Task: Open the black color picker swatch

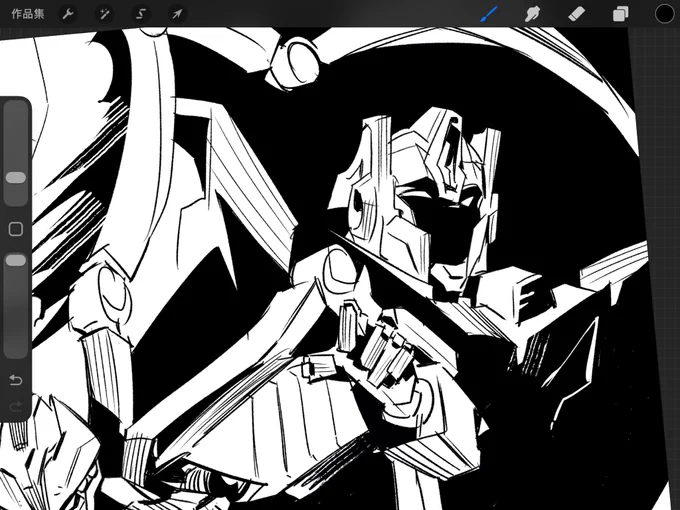Action: click(664, 14)
